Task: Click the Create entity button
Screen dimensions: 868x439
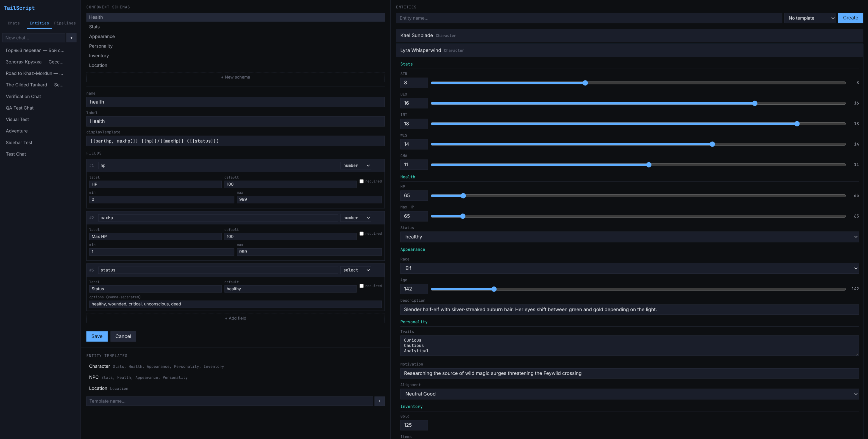Action: tap(850, 18)
